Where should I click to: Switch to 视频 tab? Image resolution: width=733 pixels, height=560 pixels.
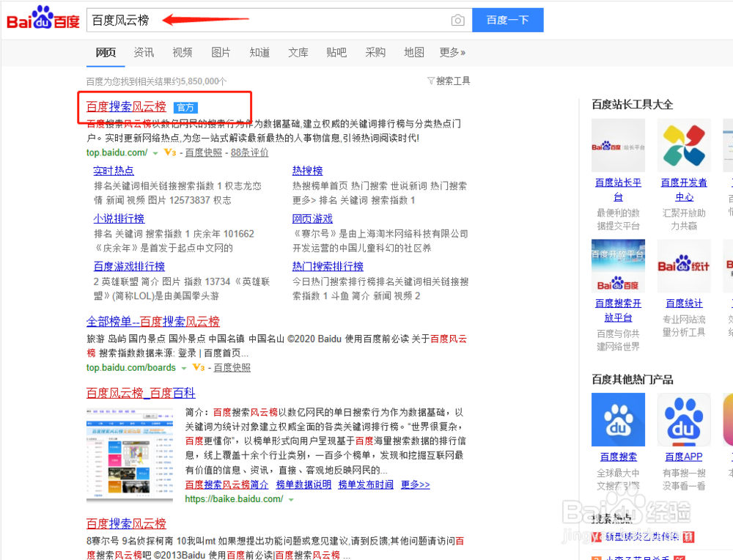(x=183, y=52)
